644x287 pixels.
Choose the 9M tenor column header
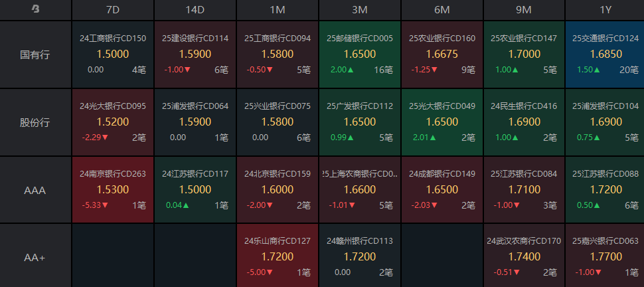pos(524,10)
